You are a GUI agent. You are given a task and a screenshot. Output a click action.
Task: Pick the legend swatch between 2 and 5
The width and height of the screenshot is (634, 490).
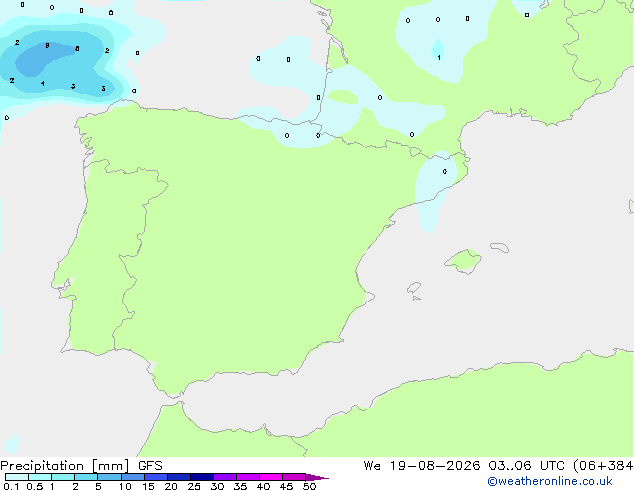(86, 477)
